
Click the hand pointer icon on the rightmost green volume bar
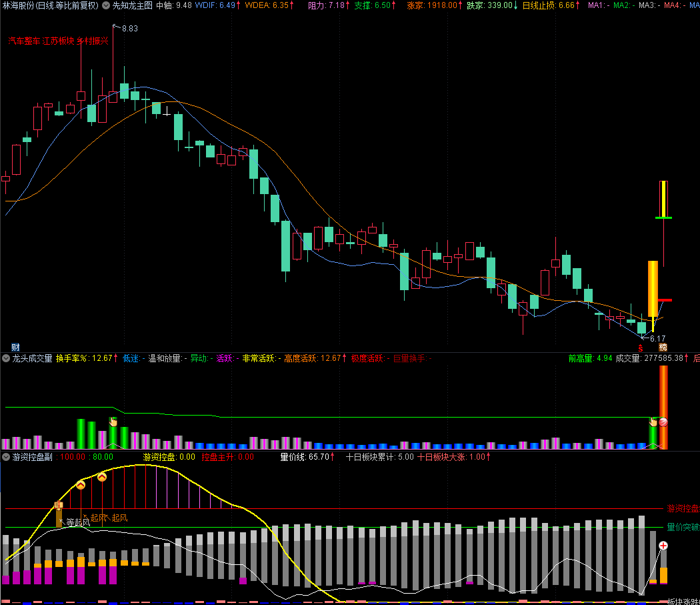click(653, 422)
